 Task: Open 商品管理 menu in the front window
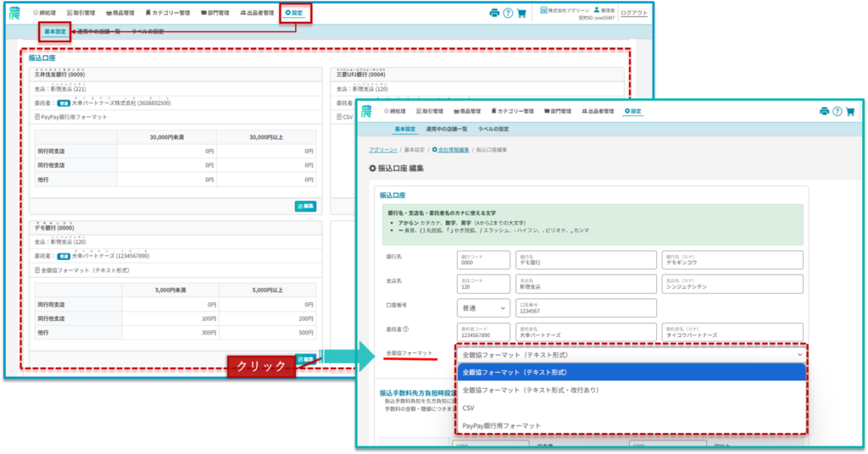coord(468,111)
